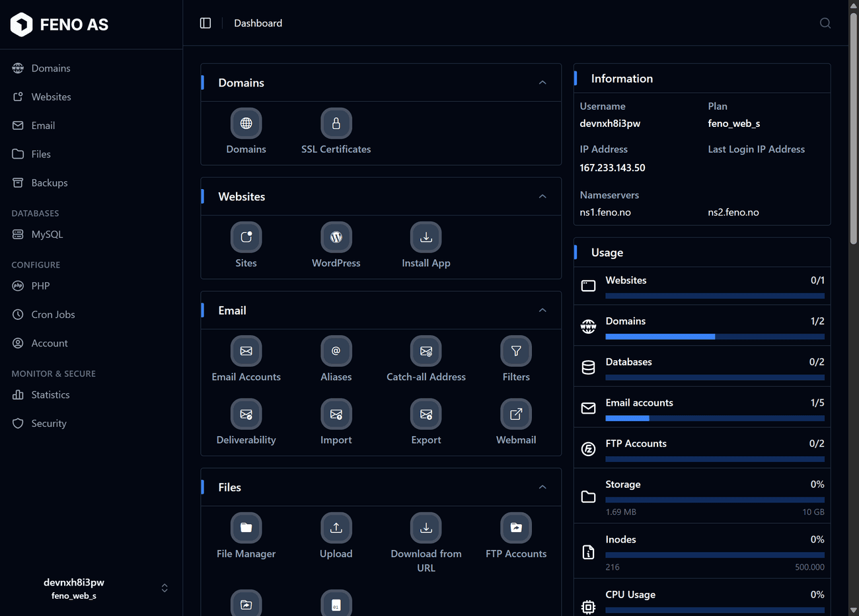Open SSL Certificates lock icon

(x=336, y=124)
